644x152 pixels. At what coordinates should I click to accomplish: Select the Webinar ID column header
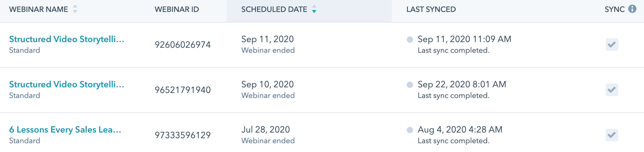pyautogui.click(x=177, y=9)
